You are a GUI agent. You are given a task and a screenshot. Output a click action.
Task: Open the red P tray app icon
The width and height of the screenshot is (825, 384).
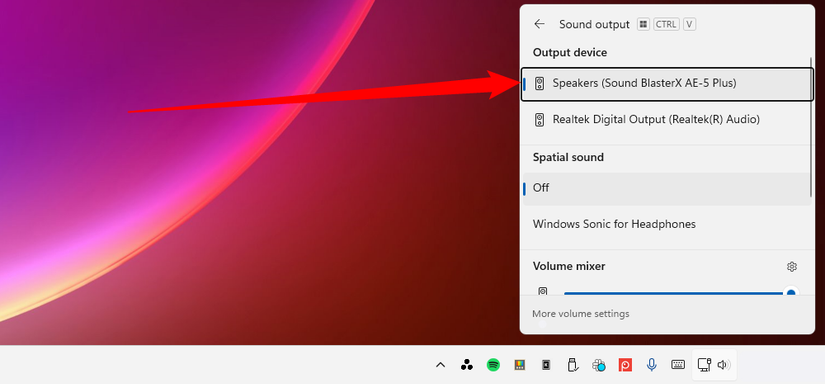point(625,365)
